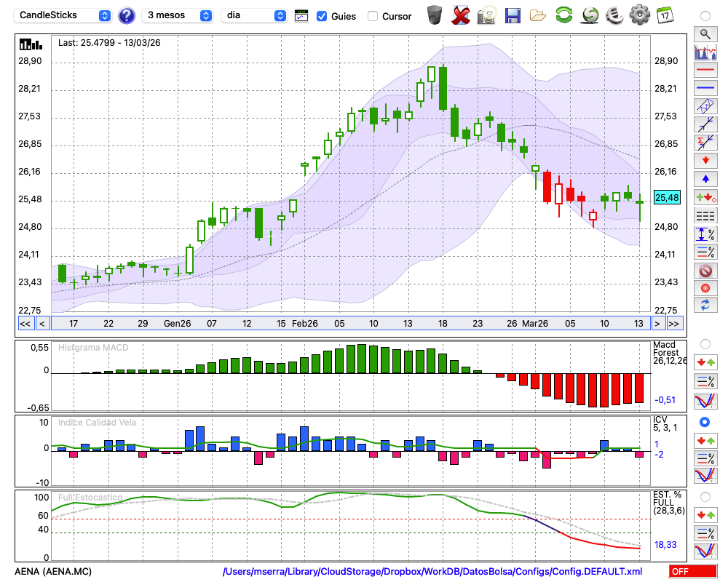Select the radio button beside EST. % FULL panel

click(x=705, y=496)
